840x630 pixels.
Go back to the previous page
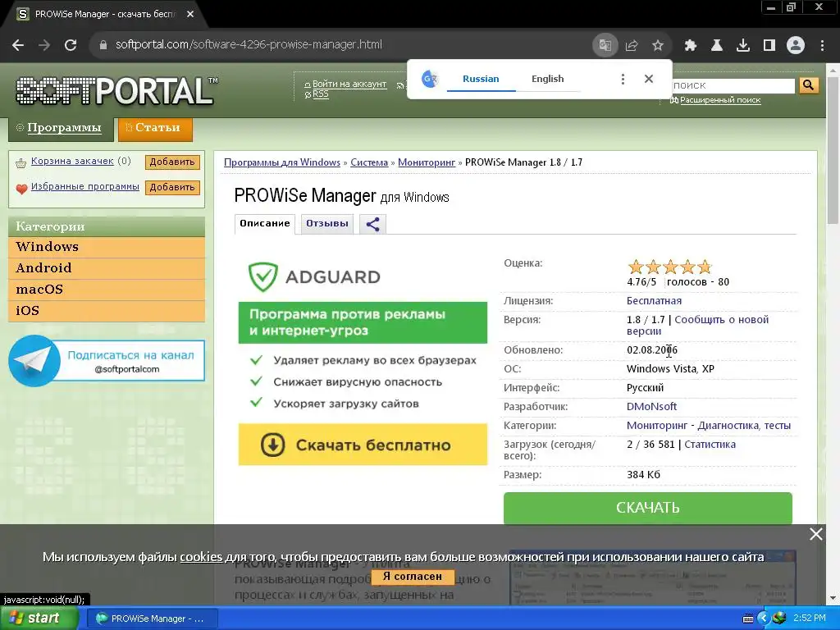point(18,45)
